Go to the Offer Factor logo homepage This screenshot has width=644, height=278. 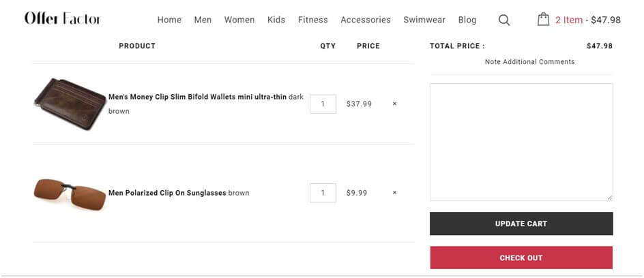point(62,19)
